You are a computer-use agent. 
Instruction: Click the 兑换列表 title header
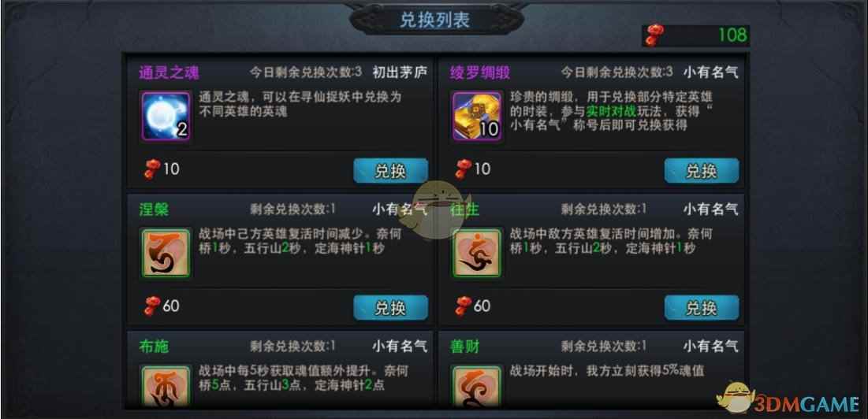tap(435, 20)
